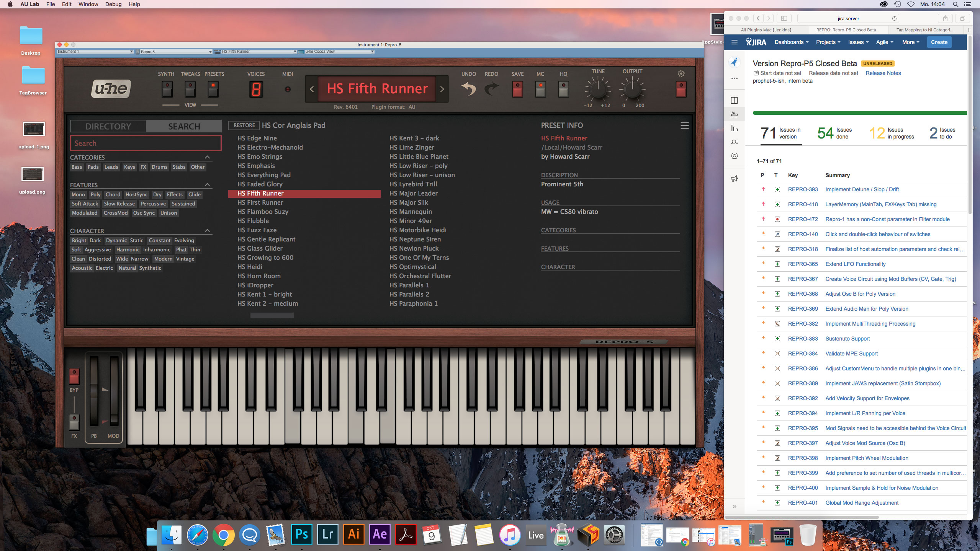Collapse the CATEGORIES section
The width and height of the screenshot is (980, 551).
pyautogui.click(x=207, y=157)
